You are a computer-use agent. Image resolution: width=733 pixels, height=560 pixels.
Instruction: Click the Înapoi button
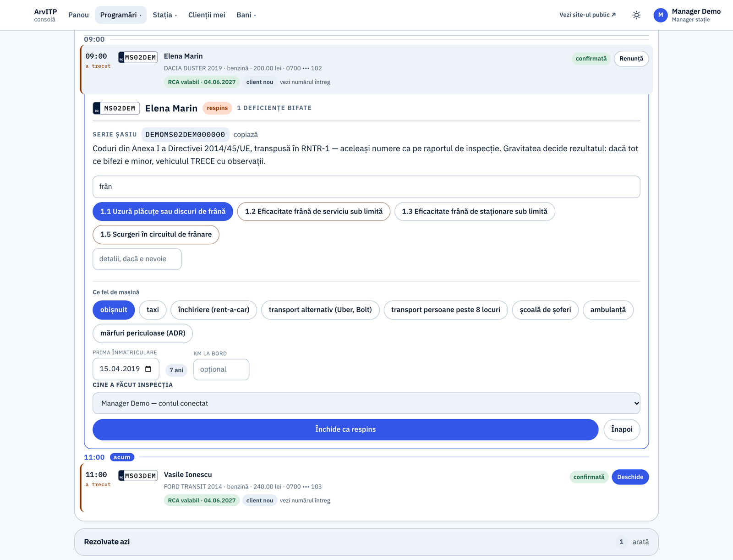622,430
